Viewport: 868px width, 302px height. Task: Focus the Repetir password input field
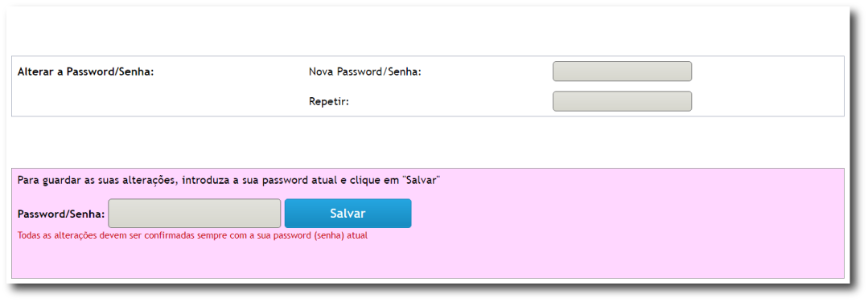pyautogui.click(x=622, y=101)
